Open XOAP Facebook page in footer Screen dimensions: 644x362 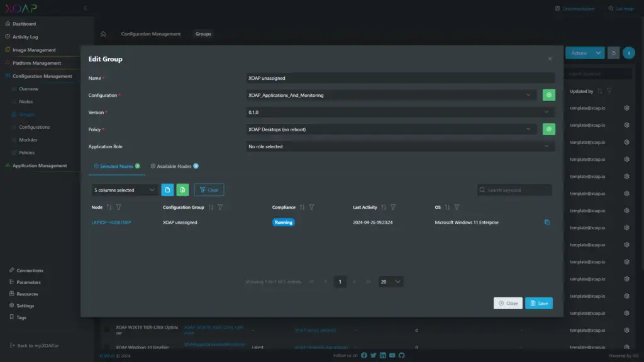(x=364, y=356)
